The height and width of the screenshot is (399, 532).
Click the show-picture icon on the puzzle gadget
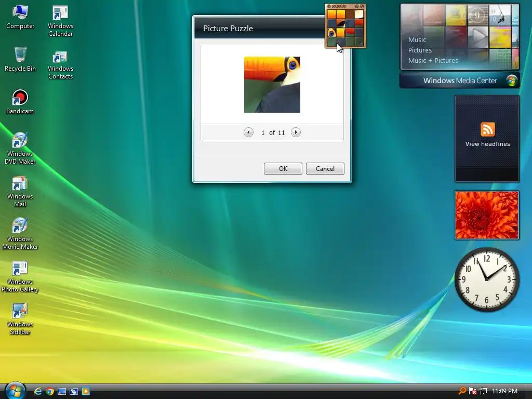point(356,6)
